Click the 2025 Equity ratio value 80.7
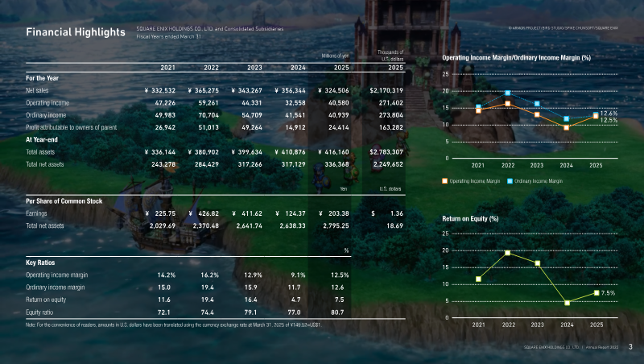Screen dimensions: 644x364 point(339,312)
